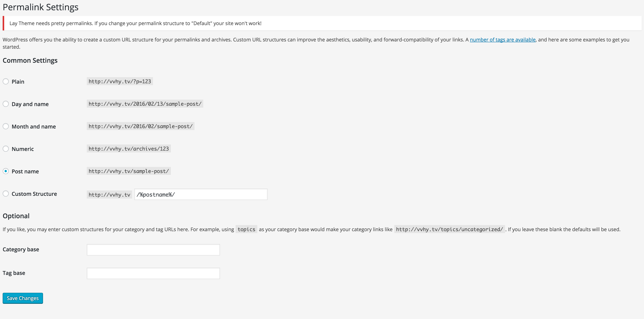Viewport: 644px width, 319px height.
Task: Click the Optional section heading
Action: (16, 216)
